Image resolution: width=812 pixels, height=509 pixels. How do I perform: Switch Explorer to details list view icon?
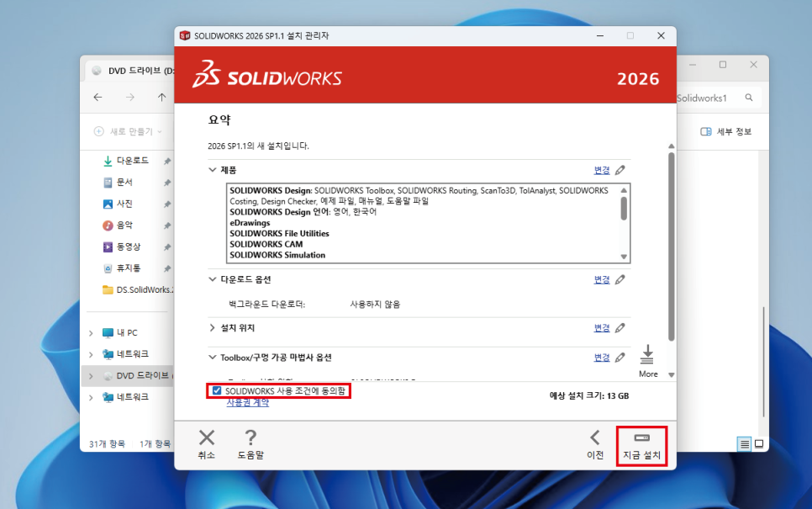744,443
